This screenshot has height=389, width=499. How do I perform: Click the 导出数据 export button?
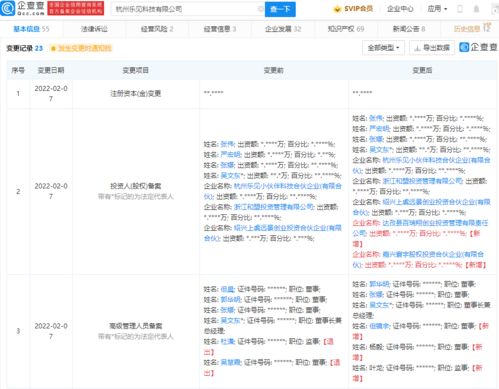click(432, 48)
